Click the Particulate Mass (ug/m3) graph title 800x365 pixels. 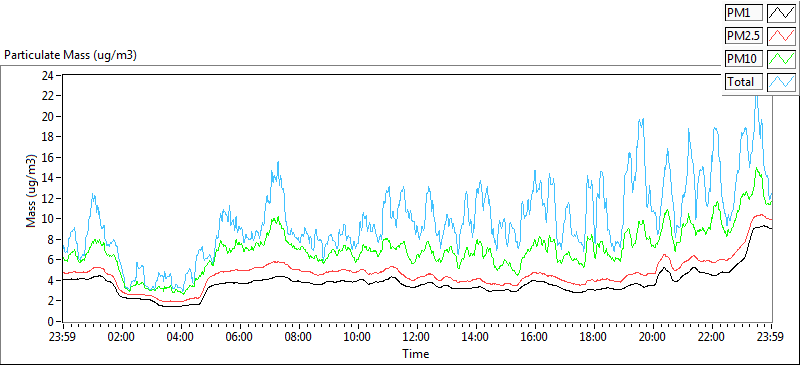(x=70, y=56)
